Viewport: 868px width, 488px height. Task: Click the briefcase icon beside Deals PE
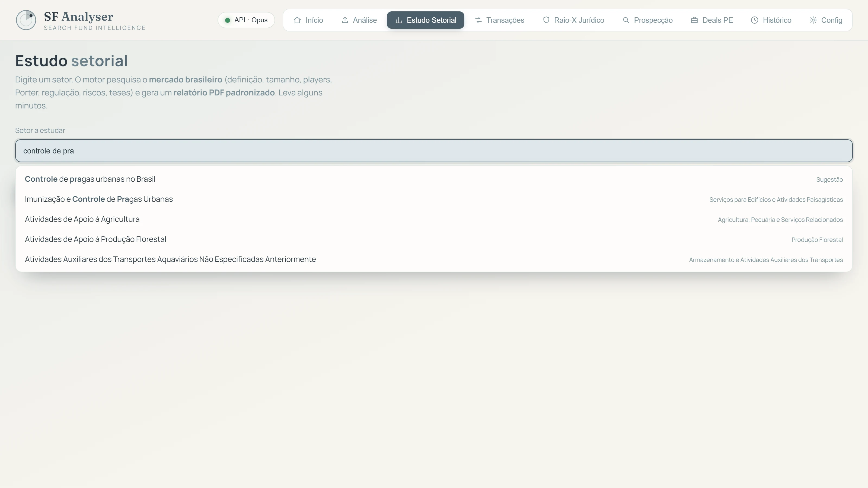694,20
